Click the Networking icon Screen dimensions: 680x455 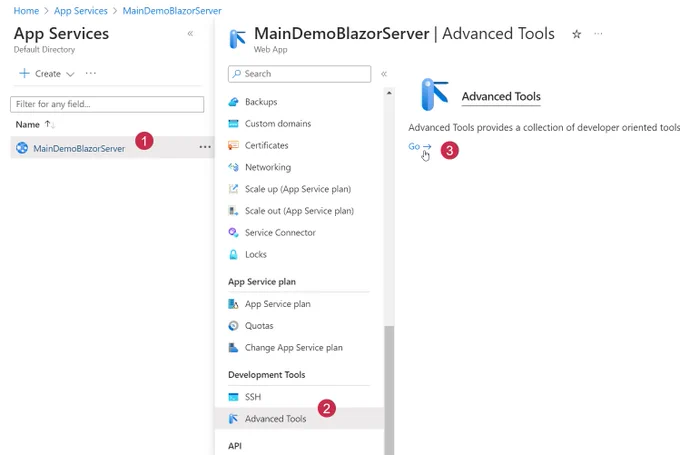pos(233,167)
